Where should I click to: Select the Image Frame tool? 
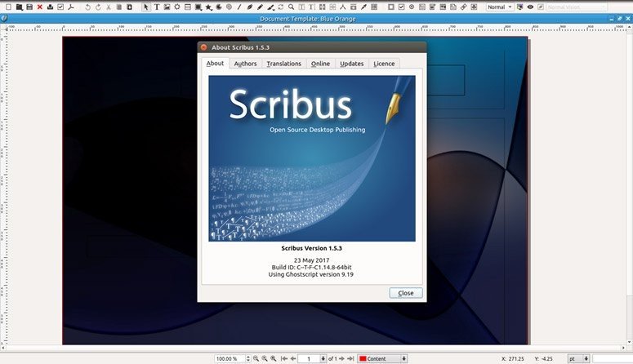(x=167, y=7)
